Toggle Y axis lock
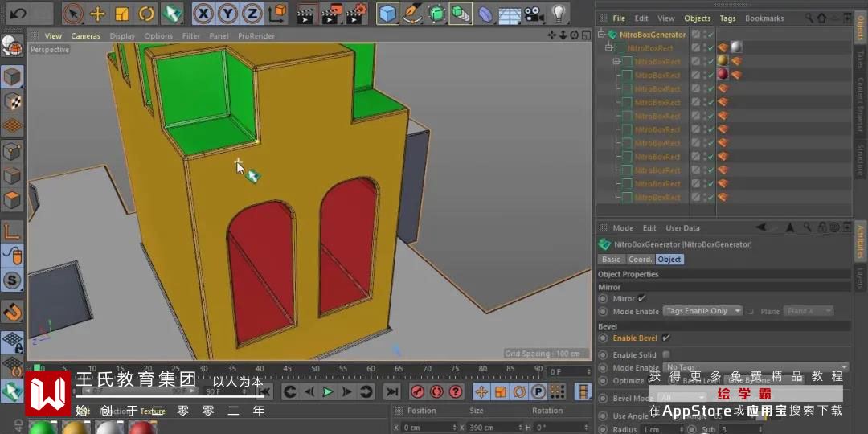The image size is (868, 434). pyautogui.click(x=228, y=14)
